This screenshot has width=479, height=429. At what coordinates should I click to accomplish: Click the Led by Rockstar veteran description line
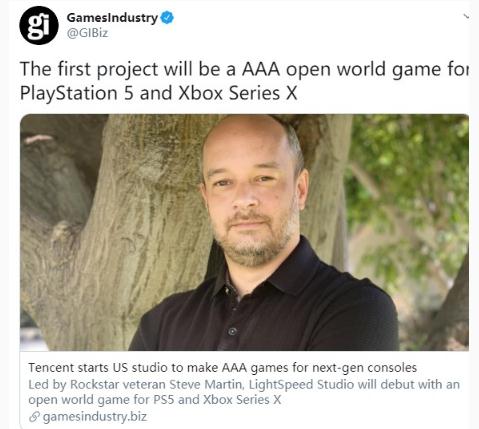coord(244,384)
